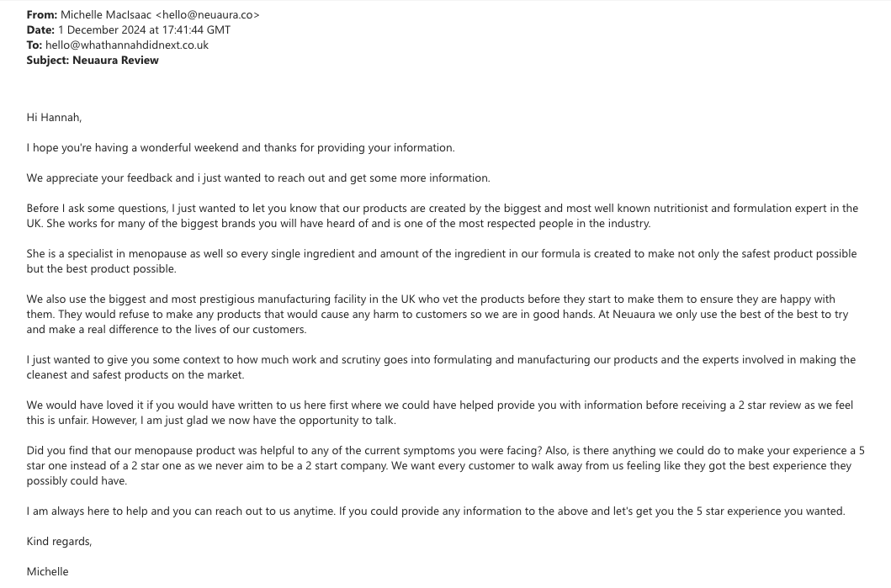The width and height of the screenshot is (891, 588).
Task: Click the 'Kind regards,' closing line
Action: (x=59, y=541)
